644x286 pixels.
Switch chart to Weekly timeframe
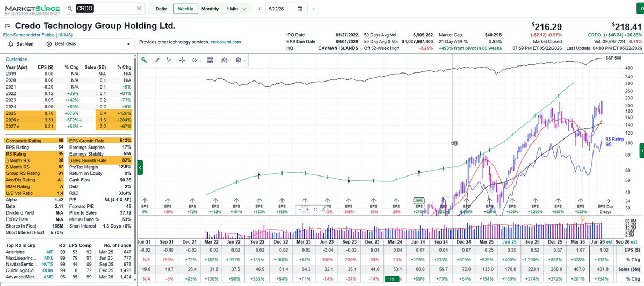pos(186,9)
